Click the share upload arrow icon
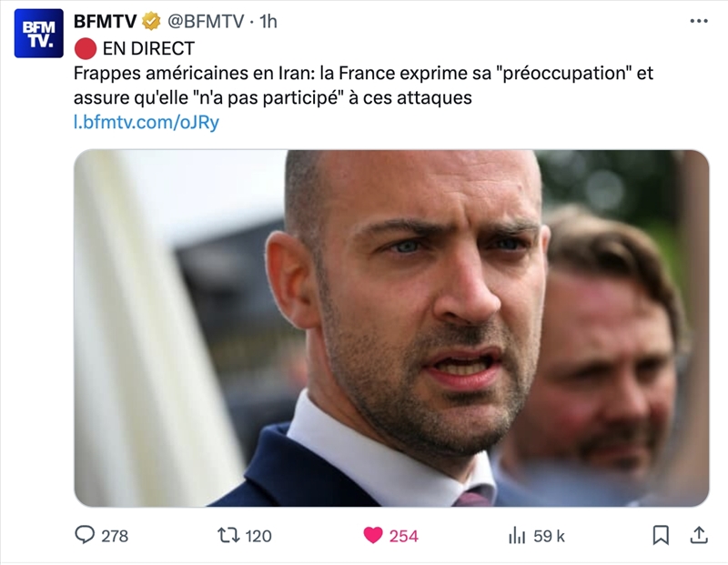Image resolution: width=728 pixels, height=565 pixels. click(699, 535)
